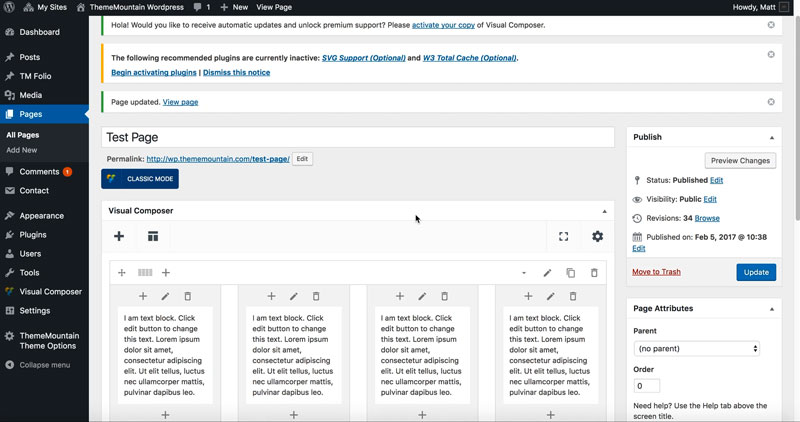The width and height of the screenshot is (800, 422).
Task: Edit the page Status
Action: (x=716, y=180)
